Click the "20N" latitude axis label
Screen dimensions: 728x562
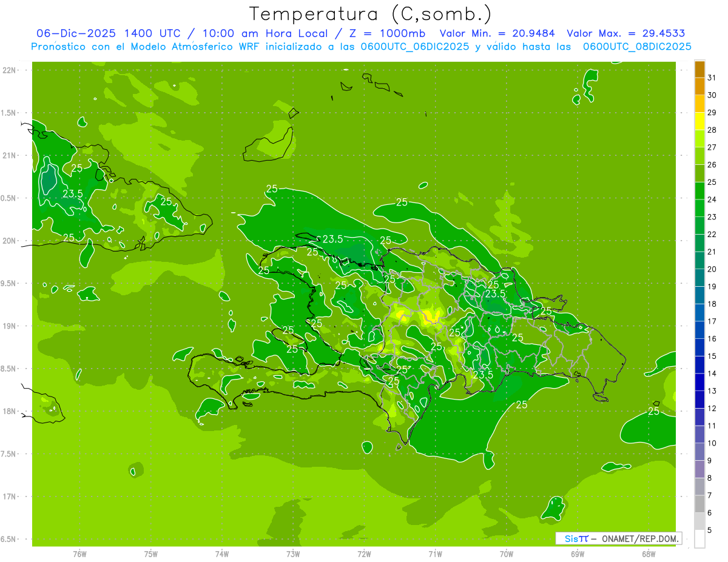[10, 241]
